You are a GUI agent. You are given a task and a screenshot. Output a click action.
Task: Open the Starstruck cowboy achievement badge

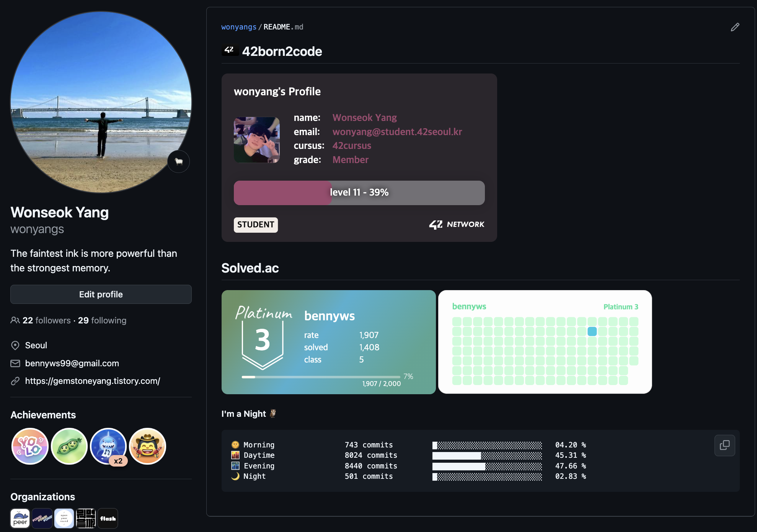[148, 446]
